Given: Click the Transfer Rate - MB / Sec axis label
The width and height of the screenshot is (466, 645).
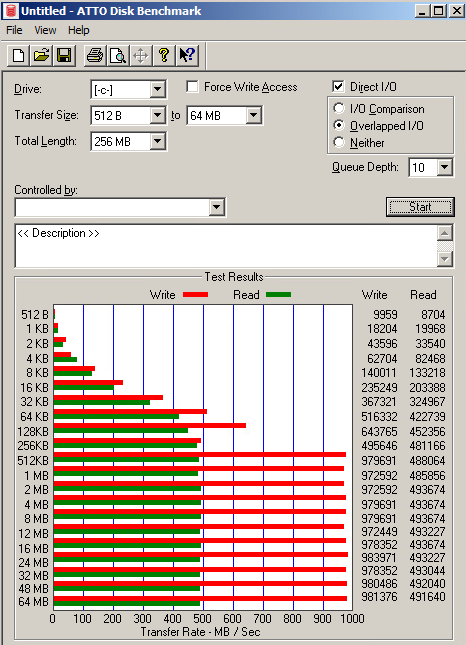Looking at the screenshot, I should point(201,632).
